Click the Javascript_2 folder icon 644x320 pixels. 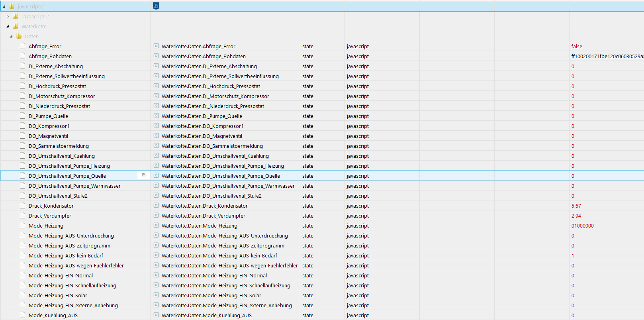click(15, 16)
